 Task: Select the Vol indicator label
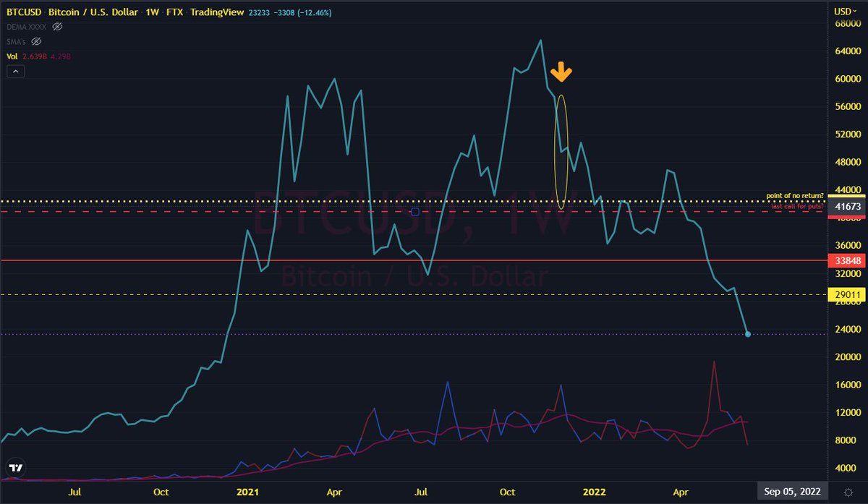pyautogui.click(x=13, y=56)
